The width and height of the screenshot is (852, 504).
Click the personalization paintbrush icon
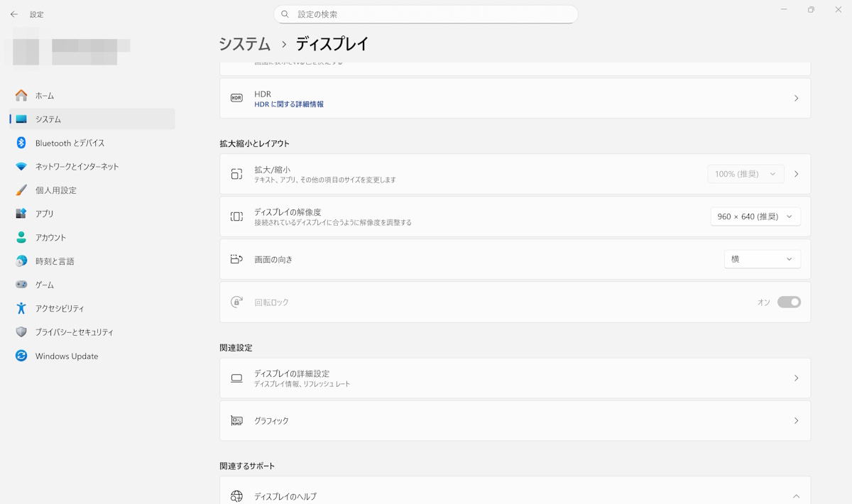click(x=21, y=190)
